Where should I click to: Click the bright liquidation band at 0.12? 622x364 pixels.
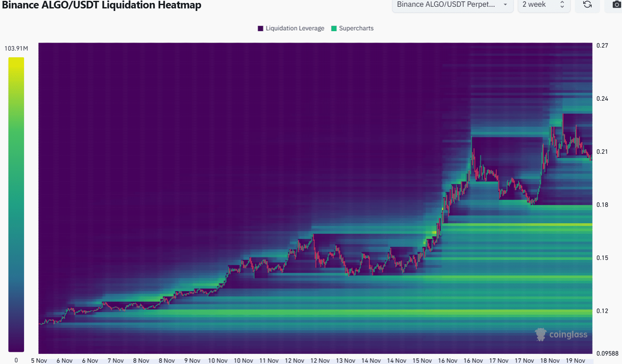[x=315, y=313]
